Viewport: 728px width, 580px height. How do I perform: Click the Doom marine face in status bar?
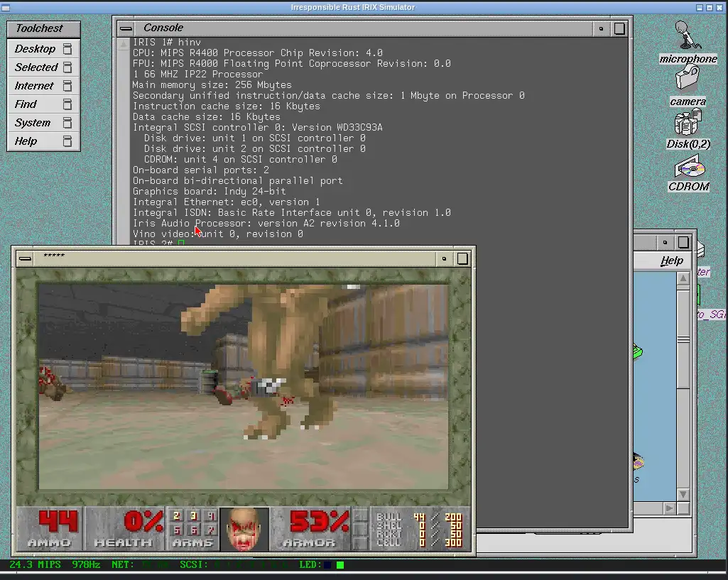coord(244,529)
